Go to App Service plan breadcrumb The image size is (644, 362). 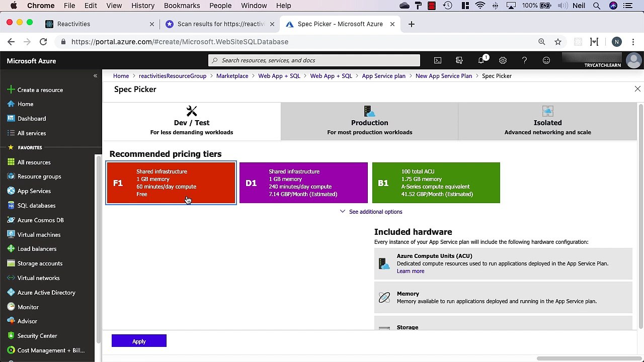[x=383, y=76]
